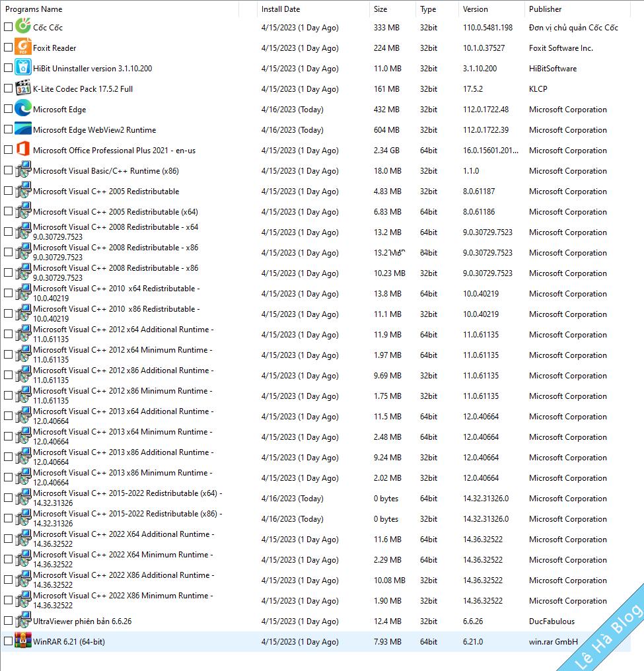The height and width of the screenshot is (671, 644).
Task: Check the checkbox next to Foxit Reader
Action: pos(8,48)
